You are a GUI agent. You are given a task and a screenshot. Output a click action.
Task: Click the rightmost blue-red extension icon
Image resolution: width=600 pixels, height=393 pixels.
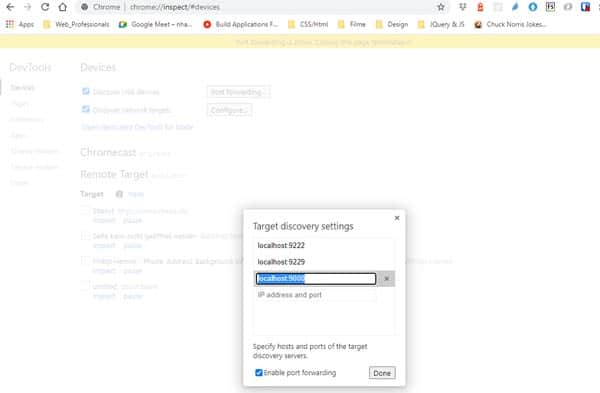[x=585, y=7]
